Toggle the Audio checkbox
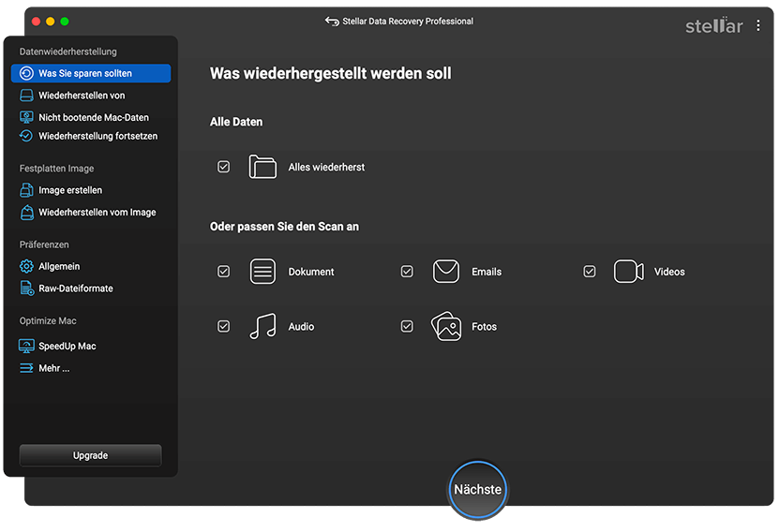Screen dimensions: 779x532 (223, 326)
